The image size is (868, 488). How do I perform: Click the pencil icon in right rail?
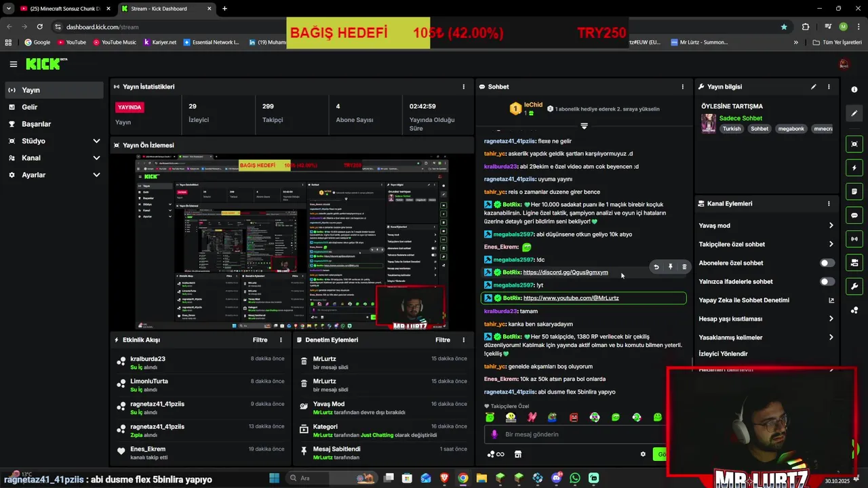pyautogui.click(x=854, y=113)
